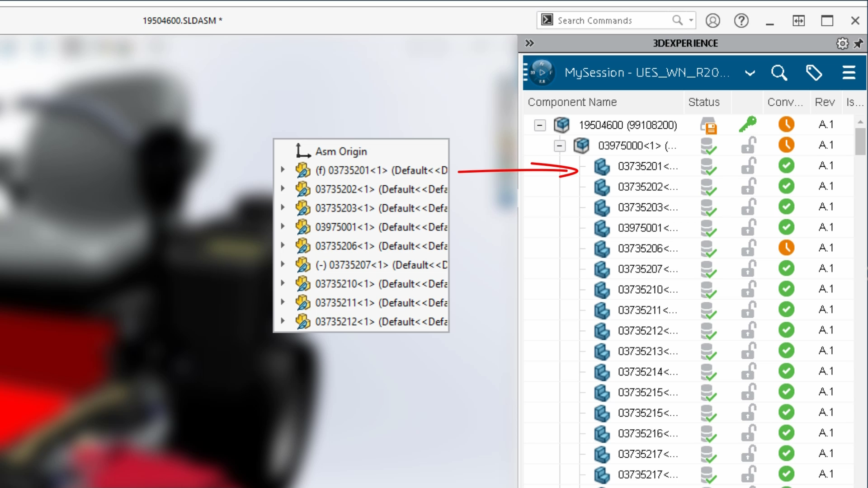Click the green key lock icon for 19504600
868x488 pixels.
tap(748, 124)
